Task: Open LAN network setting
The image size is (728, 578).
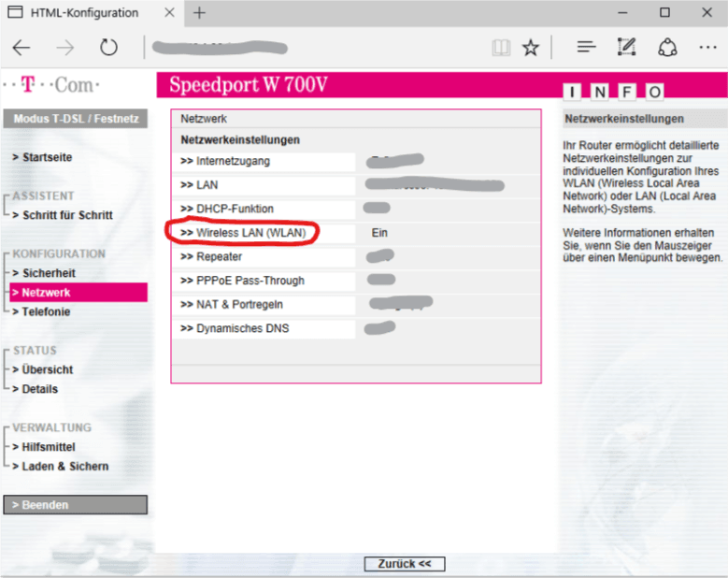Action: (264, 185)
